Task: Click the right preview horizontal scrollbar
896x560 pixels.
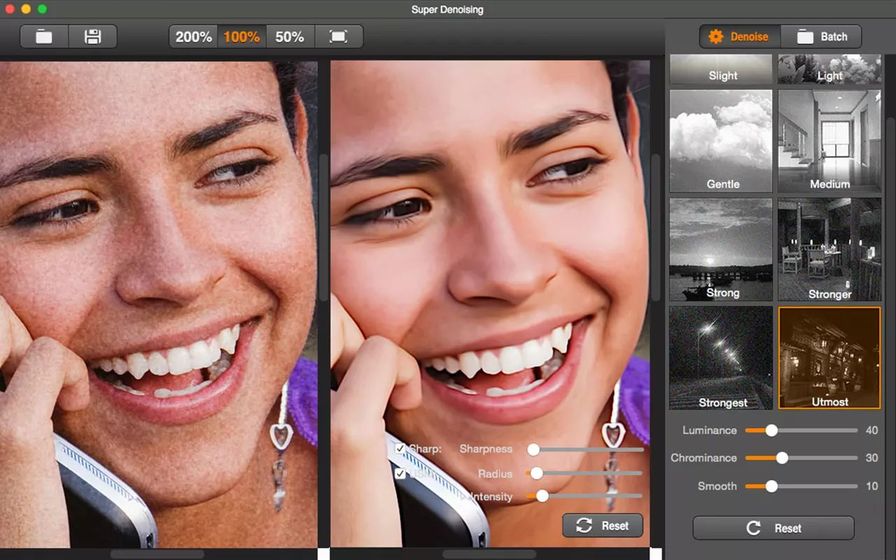Action: [x=490, y=554]
